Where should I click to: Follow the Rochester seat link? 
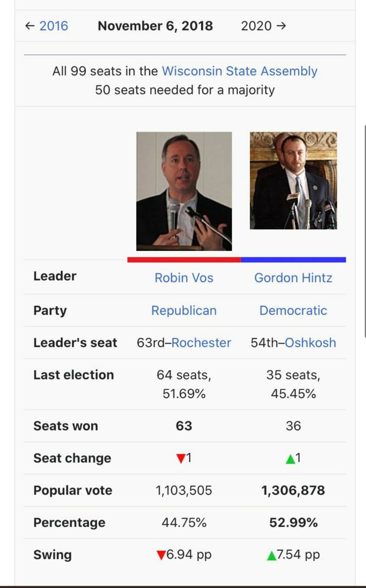click(x=201, y=343)
